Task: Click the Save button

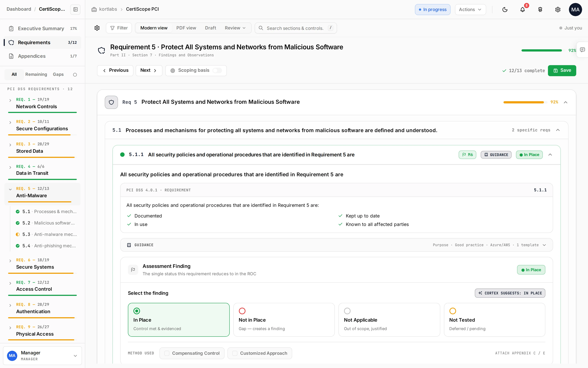Action: coord(562,71)
